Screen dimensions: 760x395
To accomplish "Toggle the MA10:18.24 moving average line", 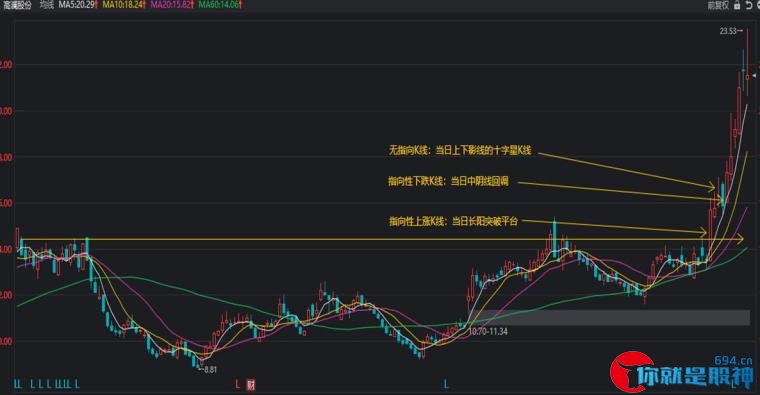I will [124, 5].
